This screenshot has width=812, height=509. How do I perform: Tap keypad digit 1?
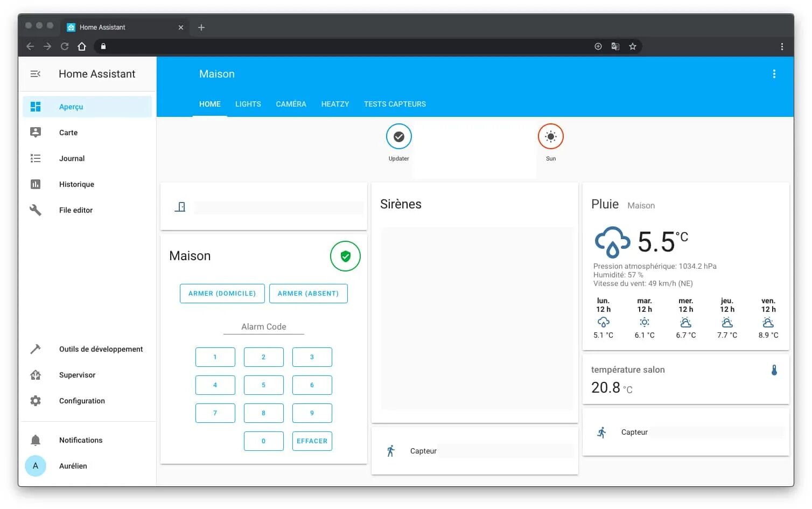pos(215,357)
